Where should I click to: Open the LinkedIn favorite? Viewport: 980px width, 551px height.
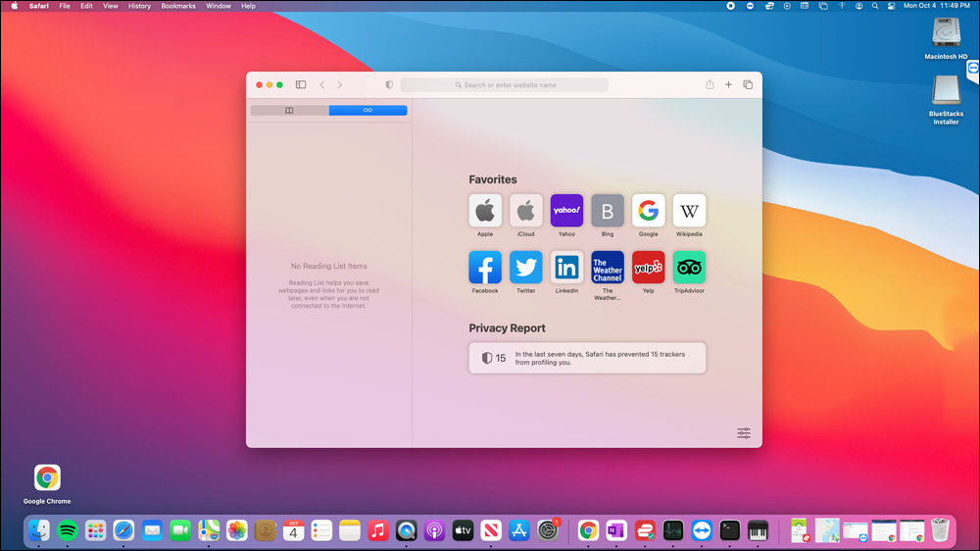coord(566,267)
